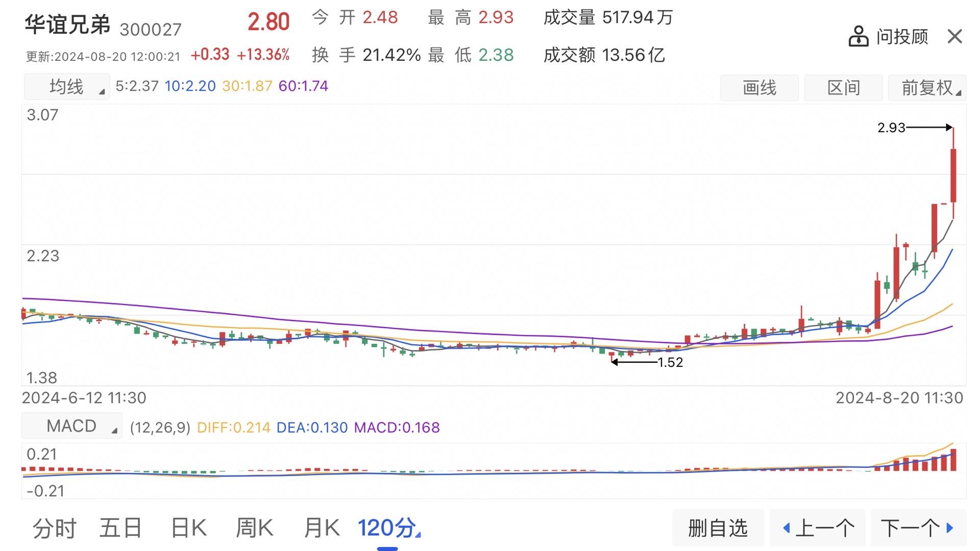Select the MA30 value 30:1.87

click(x=247, y=86)
